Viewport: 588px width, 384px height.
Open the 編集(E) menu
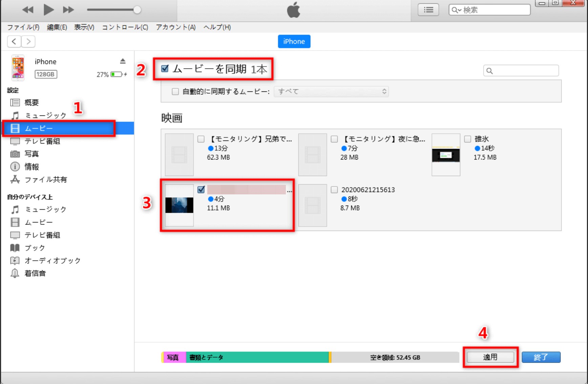[x=57, y=27]
